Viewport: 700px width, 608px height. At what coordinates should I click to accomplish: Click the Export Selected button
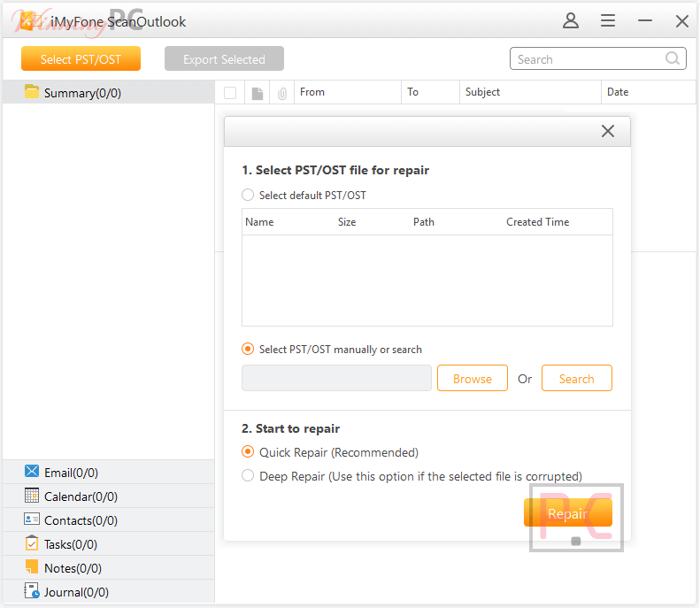click(x=224, y=58)
